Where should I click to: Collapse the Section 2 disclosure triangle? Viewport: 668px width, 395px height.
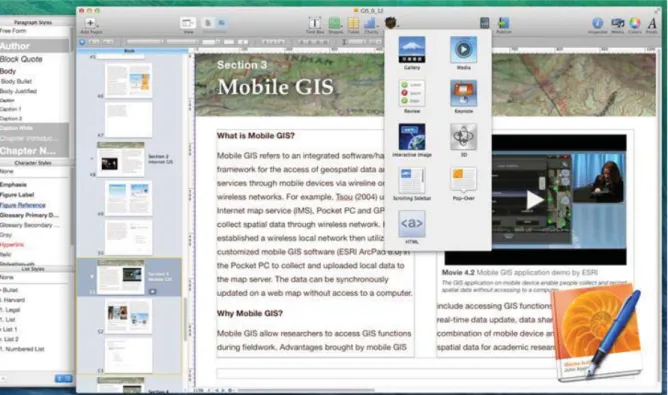coord(92,159)
